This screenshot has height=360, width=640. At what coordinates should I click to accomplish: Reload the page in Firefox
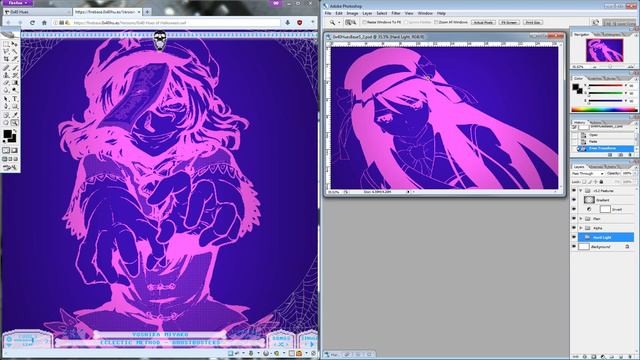click(x=32, y=23)
